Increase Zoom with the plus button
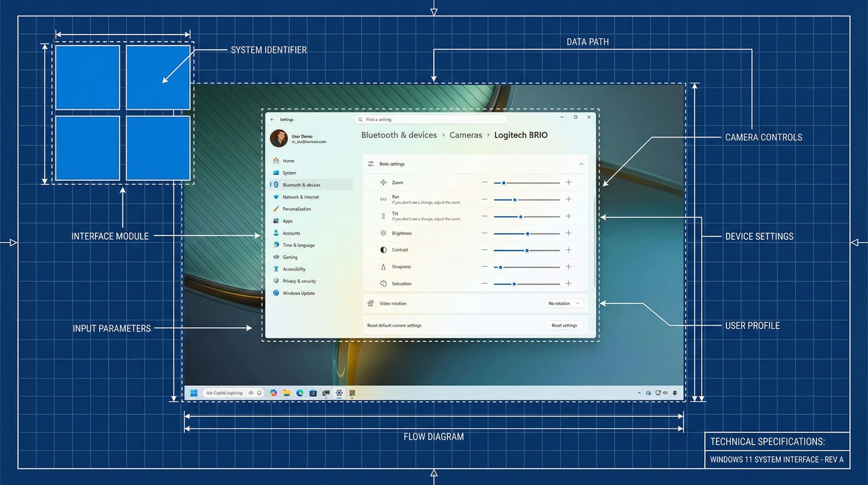The image size is (868, 485). coord(569,182)
